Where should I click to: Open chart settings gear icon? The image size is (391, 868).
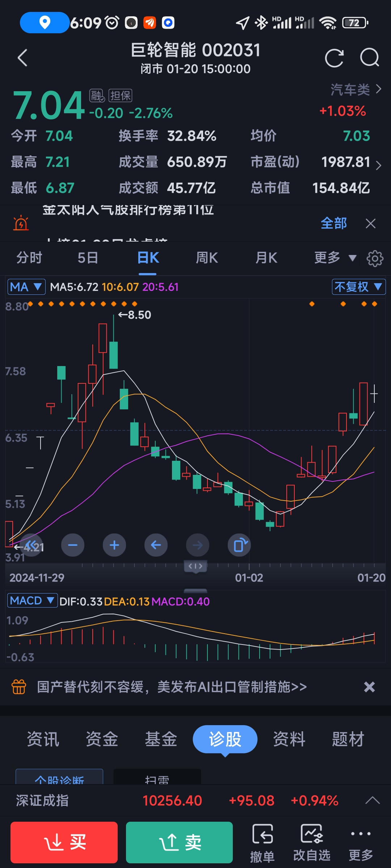(x=375, y=258)
